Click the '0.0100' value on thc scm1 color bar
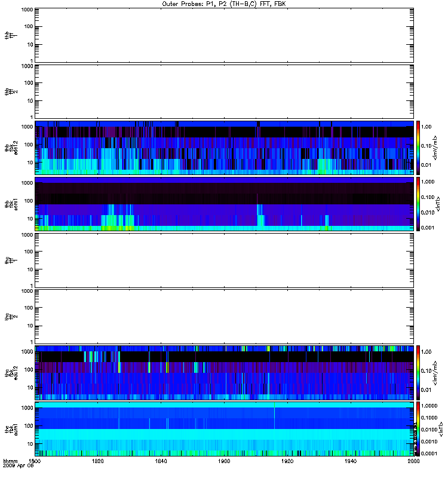The height and width of the screenshot is (478, 448). point(429,430)
